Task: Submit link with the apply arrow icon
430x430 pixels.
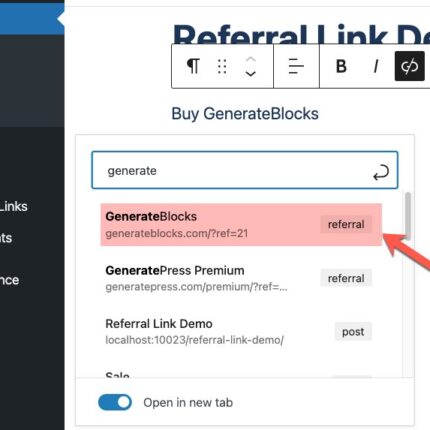Action: tap(381, 172)
